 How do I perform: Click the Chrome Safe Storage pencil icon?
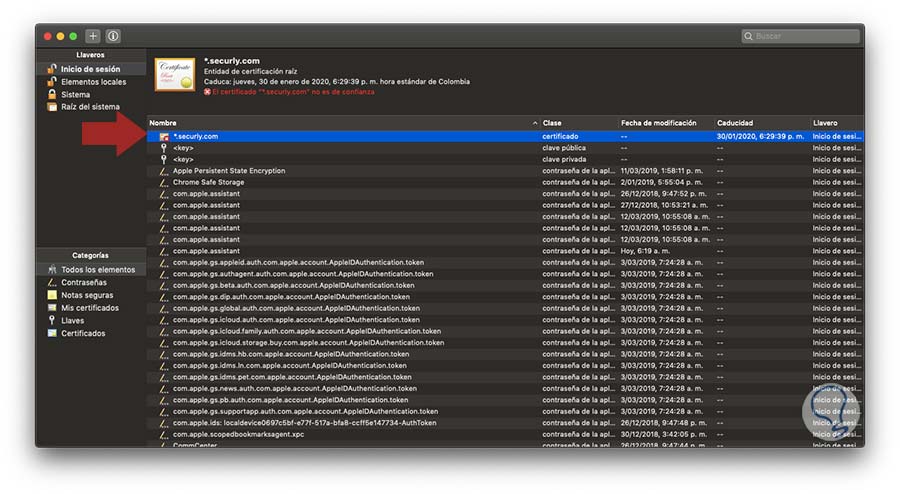(x=164, y=182)
